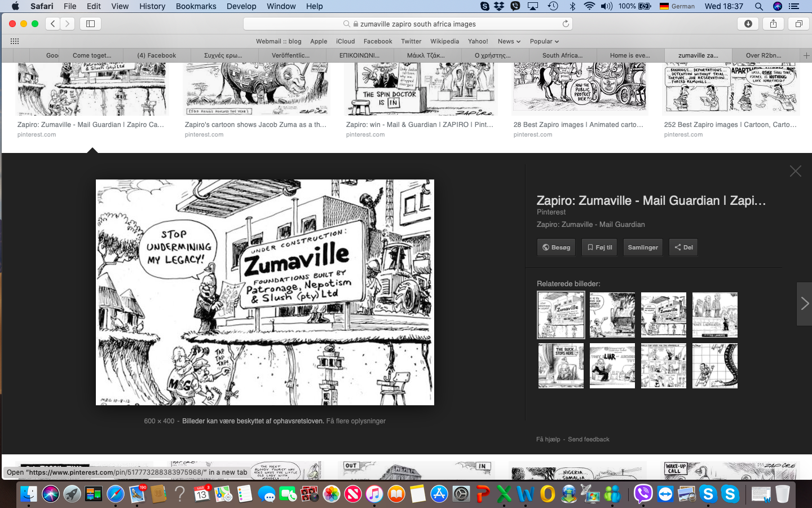Open Siri from the menu bar

778,6
